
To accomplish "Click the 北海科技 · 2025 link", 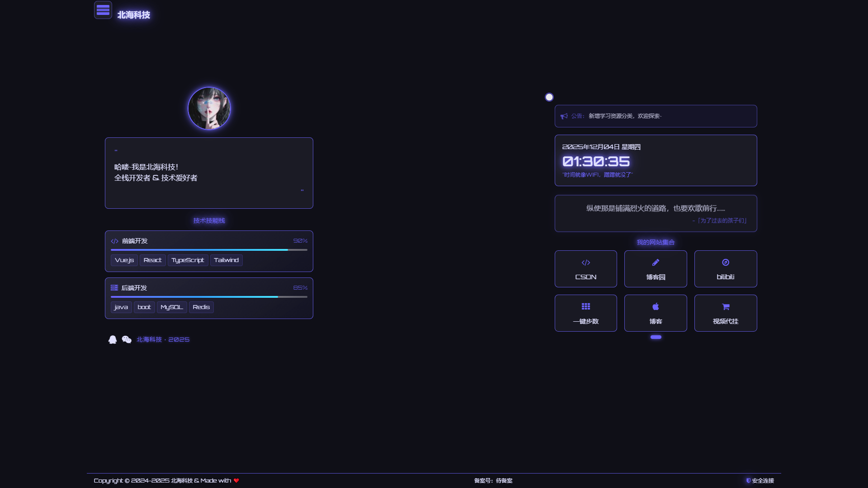I will coord(163,339).
